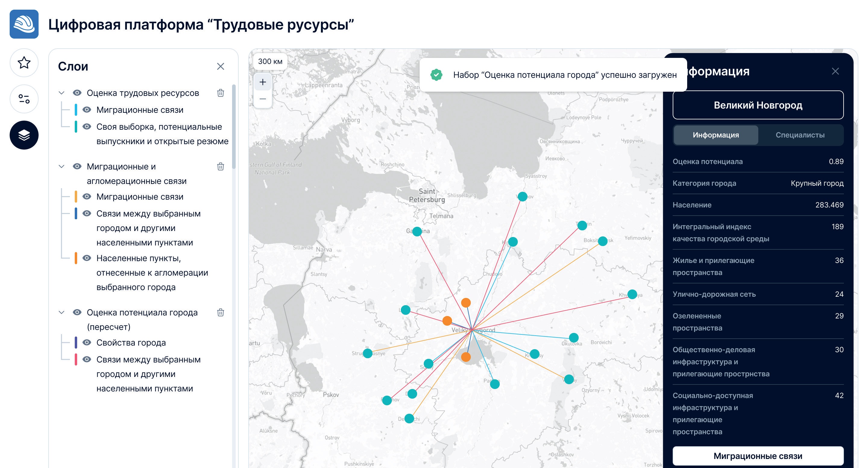This screenshot has height=468, width=868.
Task: Click the Слои panel heading
Action: point(73,66)
